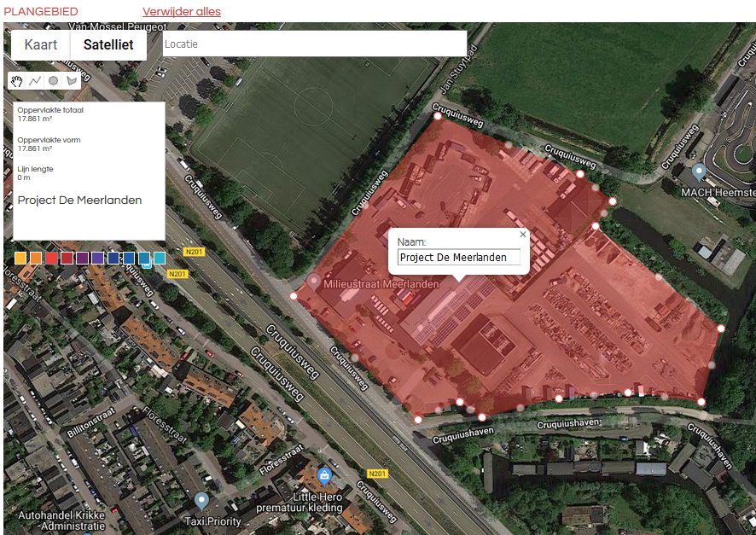Pick the bright red color swatch

[x=51, y=258]
